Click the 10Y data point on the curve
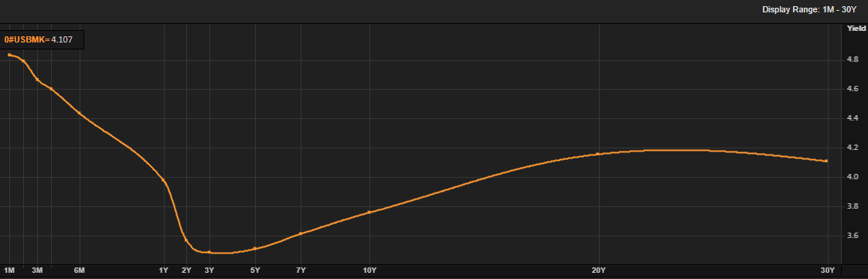 [369, 212]
